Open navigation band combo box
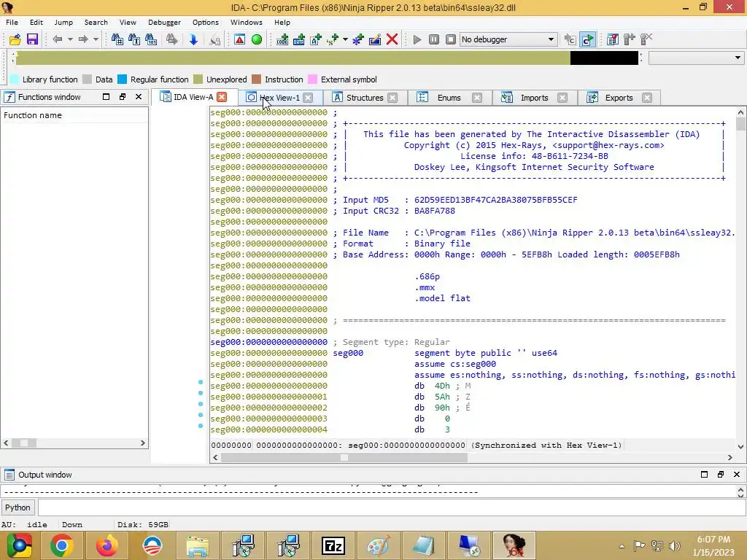This screenshot has width=747, height=560. (697, 58)
